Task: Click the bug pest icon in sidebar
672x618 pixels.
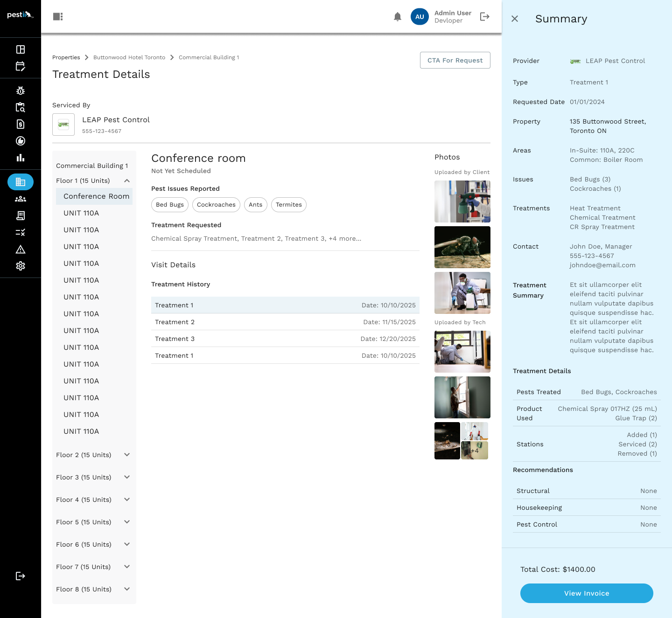Action: coord(21,90)
